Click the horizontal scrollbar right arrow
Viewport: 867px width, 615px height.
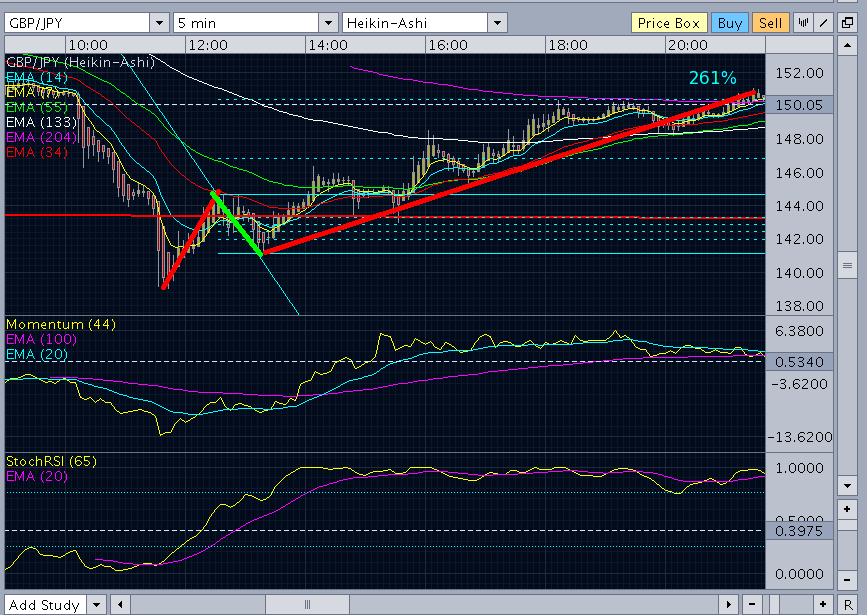(729, 604)
